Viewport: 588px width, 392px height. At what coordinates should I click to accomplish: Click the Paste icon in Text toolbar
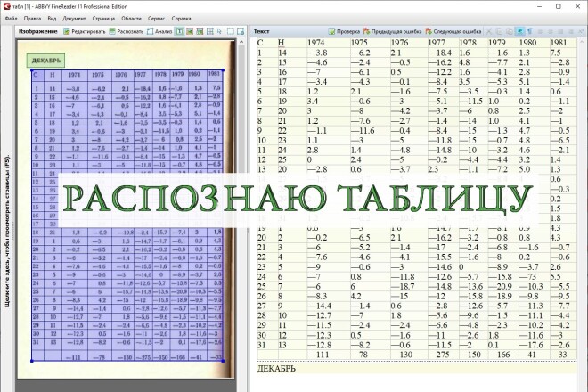510,31
